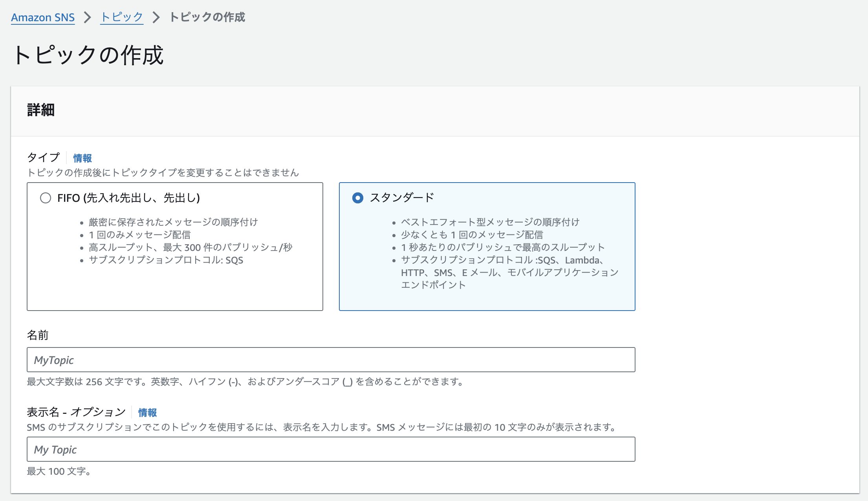
Task: Click the FIFO (先入れ先出し、先出し) label text
Action: [128, 198]
